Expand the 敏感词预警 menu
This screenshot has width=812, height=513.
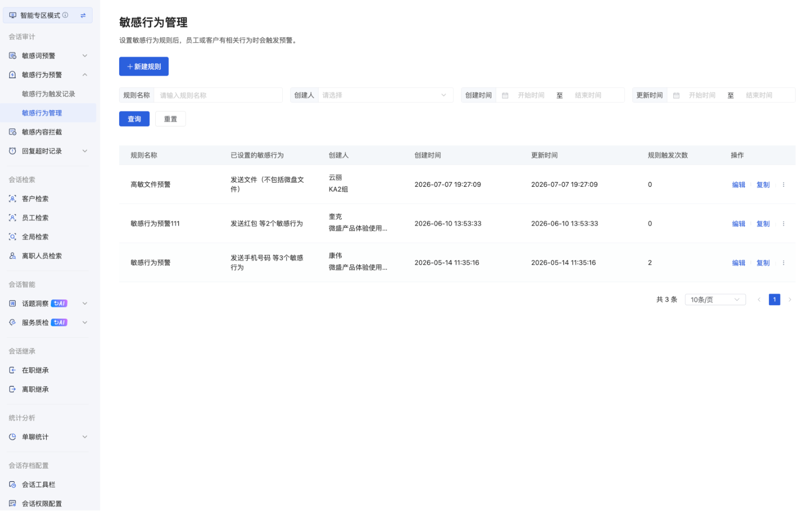click(85, 56)
